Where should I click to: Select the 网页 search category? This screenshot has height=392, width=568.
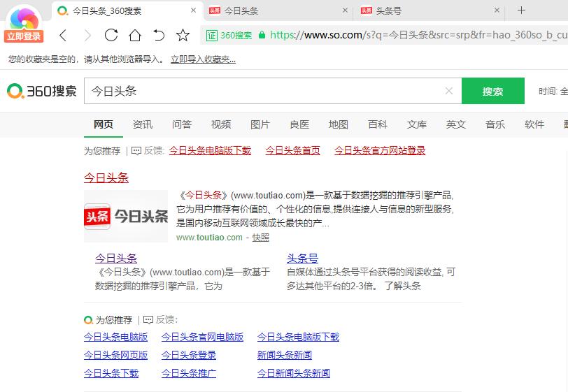coord(104,124)
